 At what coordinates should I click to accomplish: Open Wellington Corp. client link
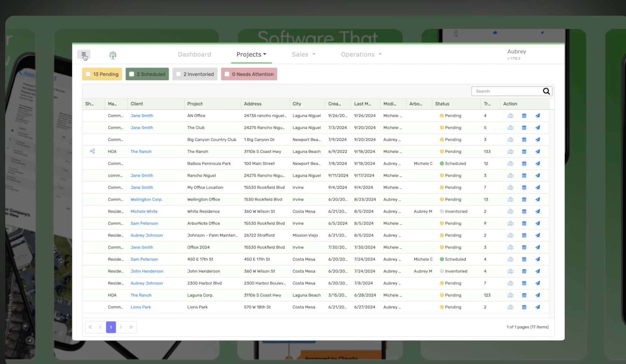click(146, 200)
